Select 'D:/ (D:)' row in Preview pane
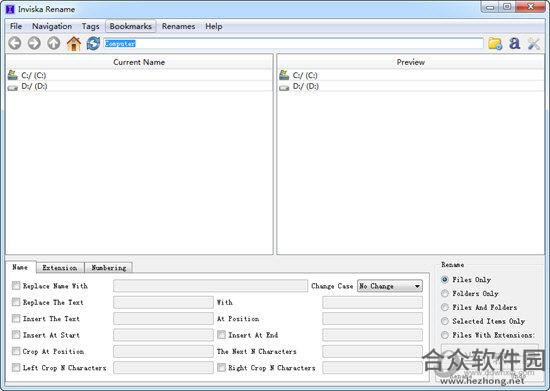Screen dimensions: 550x391 (x=410, y=86)
